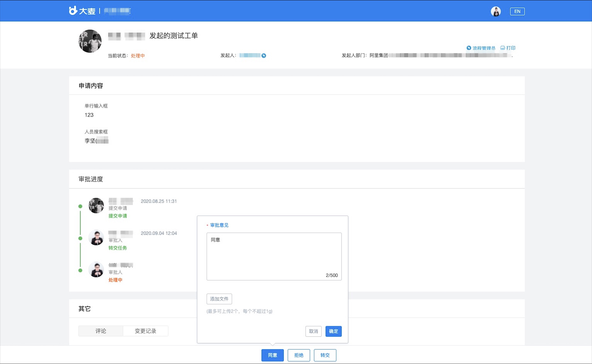Image resolution: width=592 pixels, height=364 pixels.
Task: Switch language with the EN button
Action: click(x=517, y=11)
